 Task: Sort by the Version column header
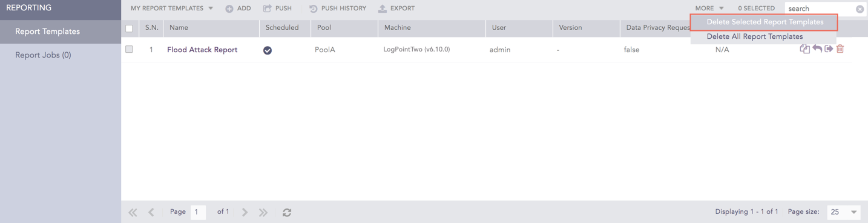587,28
